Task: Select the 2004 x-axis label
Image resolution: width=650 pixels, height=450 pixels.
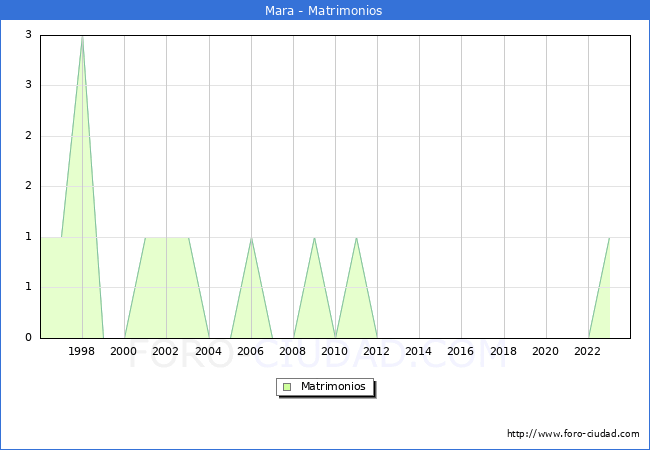Action: click(208, 351)
